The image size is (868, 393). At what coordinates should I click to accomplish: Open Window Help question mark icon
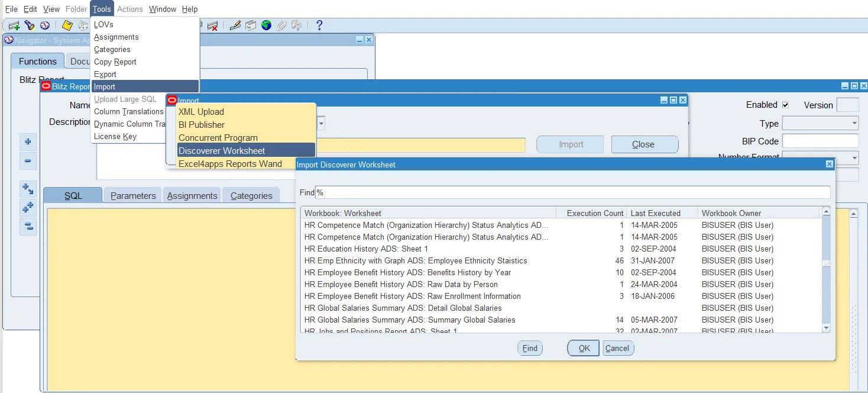319,25
